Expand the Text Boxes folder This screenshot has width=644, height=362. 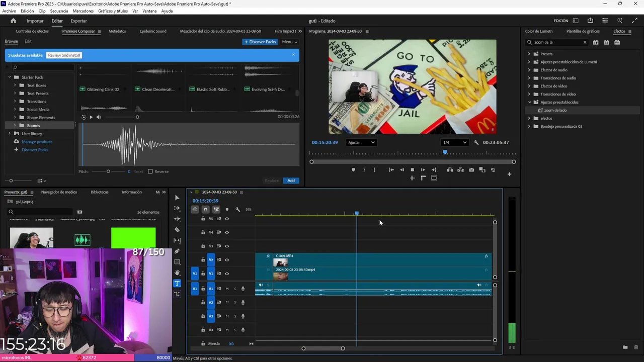coord(15,85)
